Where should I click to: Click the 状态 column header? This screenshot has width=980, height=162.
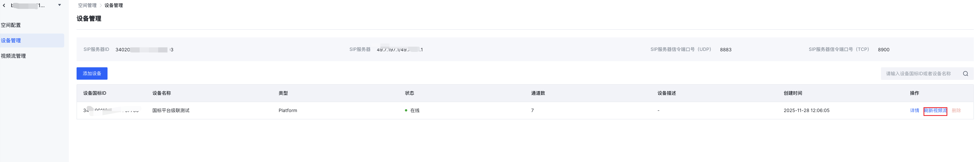(x=409, y=93)
